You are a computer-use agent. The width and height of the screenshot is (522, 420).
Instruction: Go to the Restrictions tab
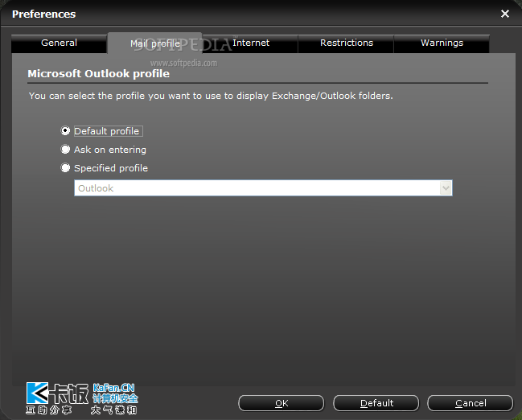346,43
